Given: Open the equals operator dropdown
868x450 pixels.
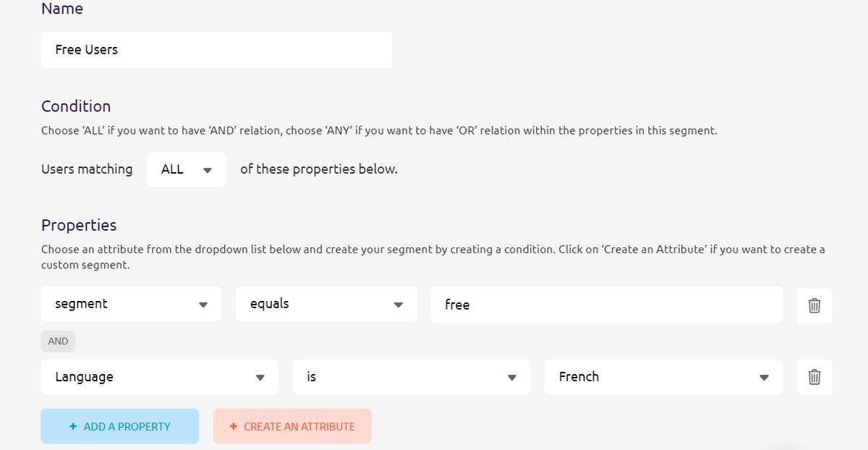Looking at the screenshot, I should click(x=326, y=304).
